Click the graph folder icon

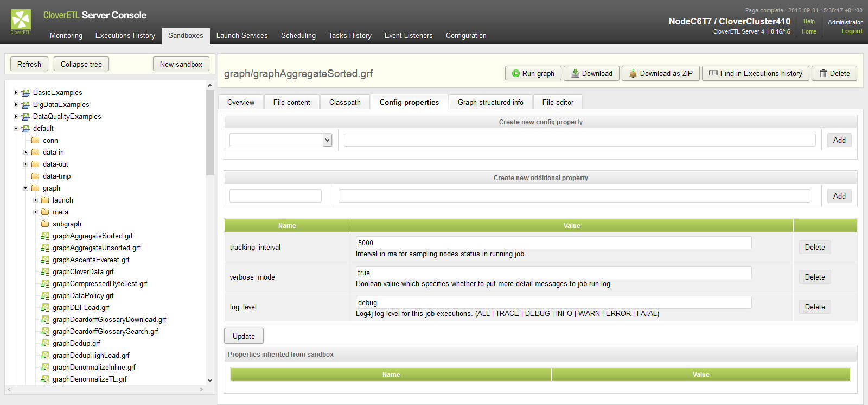coord(35,188)
